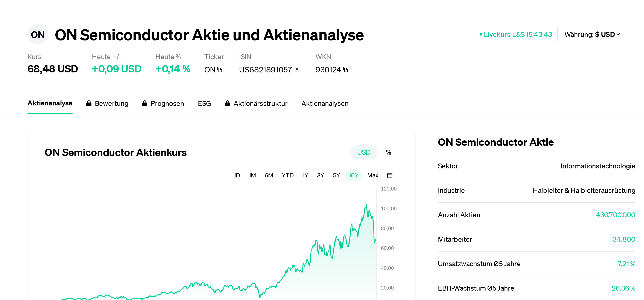Select the 1D chart timeframe
644x300 pixels.
point(237,175)
